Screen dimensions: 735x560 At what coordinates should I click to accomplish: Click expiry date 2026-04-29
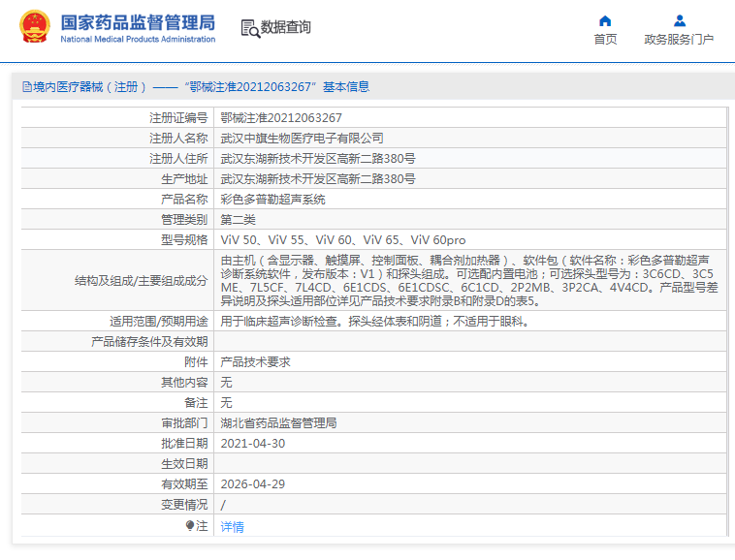tap(252, 484)
